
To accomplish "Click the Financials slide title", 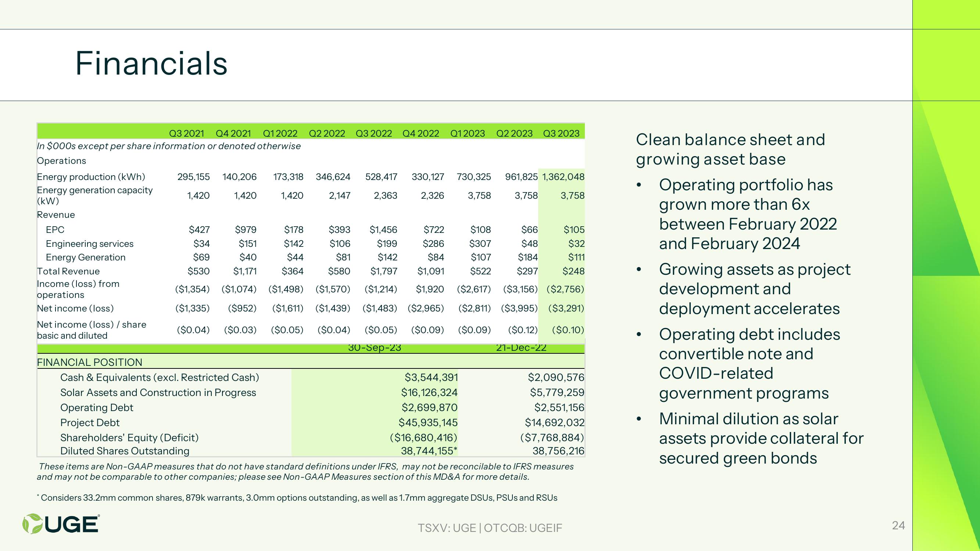I will click(151, 63).
